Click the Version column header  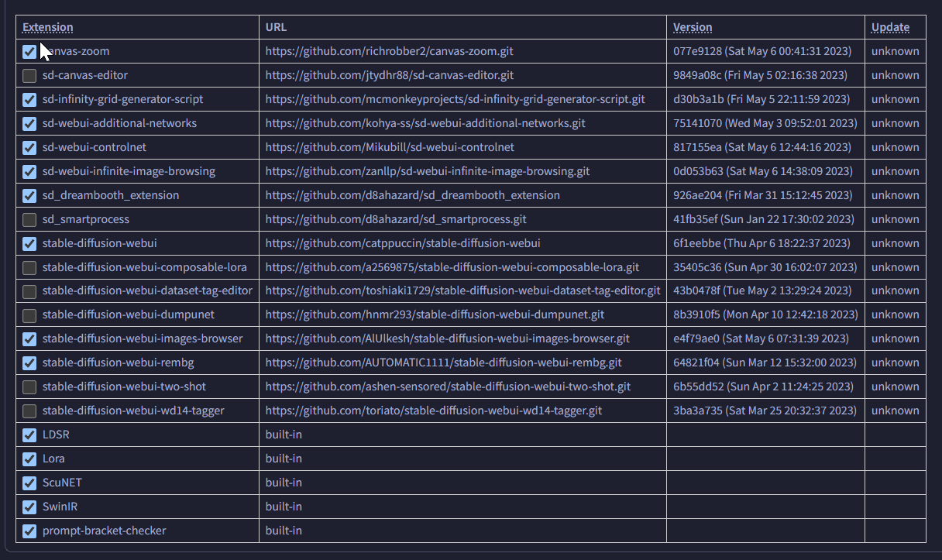(693, 27)
